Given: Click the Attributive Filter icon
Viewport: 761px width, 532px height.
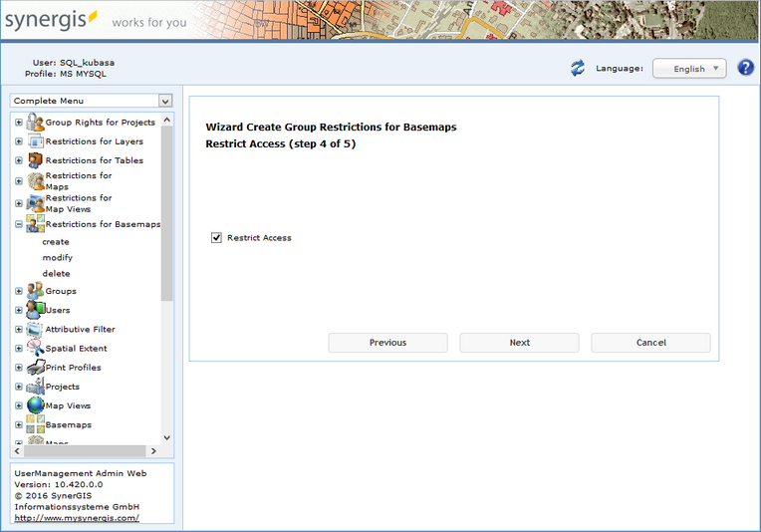Looking at the screenshot, I should pyautogui.click(x=36, y=329).
